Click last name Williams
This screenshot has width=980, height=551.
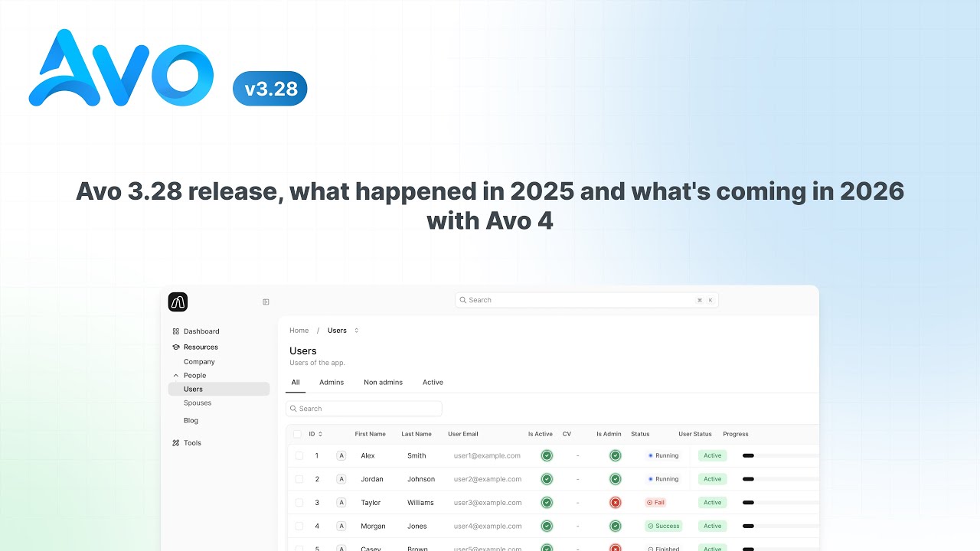point(420,503)
